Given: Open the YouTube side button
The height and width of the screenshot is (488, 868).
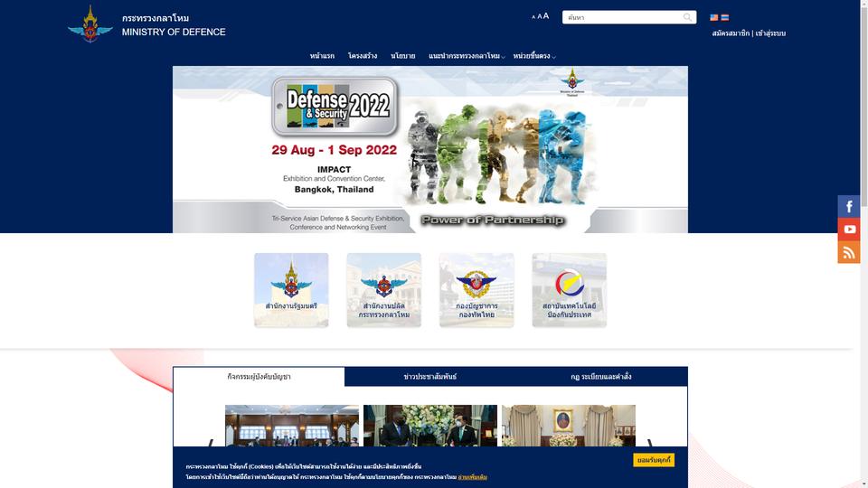Looking at the screenshot, I should pyautogui.click(x=849, y=229).
